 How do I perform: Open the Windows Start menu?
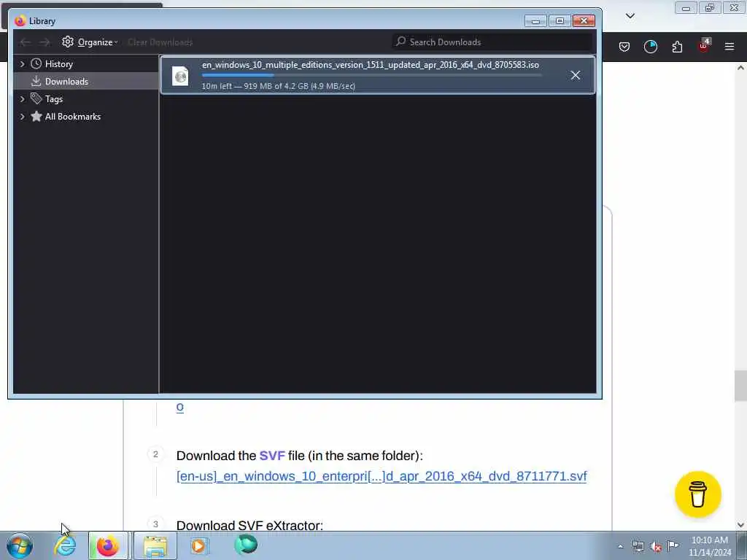click(x=20, y=545)
